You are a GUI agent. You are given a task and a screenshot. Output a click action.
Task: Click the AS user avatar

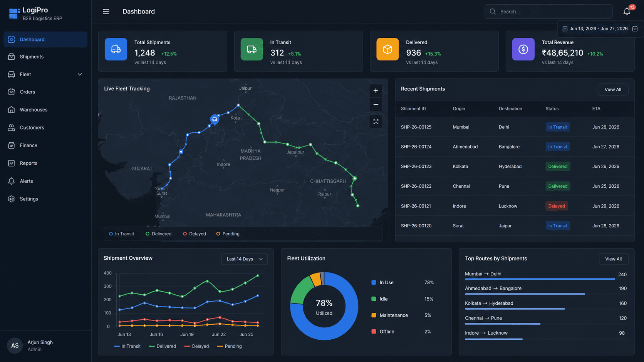15,345
